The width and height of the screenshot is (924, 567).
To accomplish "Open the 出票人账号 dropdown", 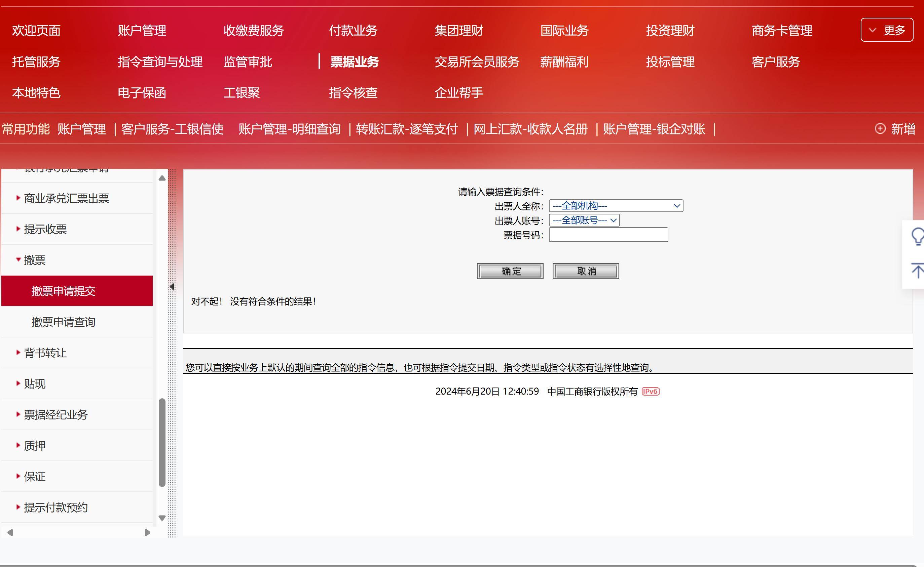I will coord(584,220).
